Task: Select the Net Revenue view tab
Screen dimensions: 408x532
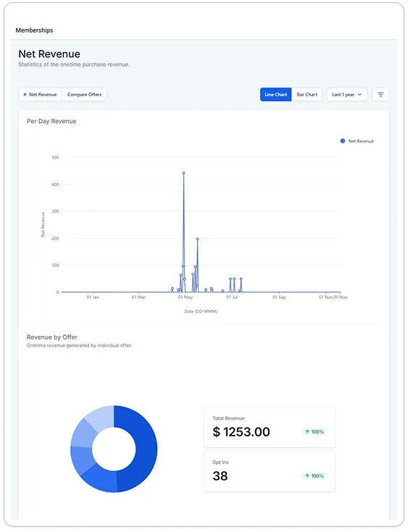Action: pos(40,95)
